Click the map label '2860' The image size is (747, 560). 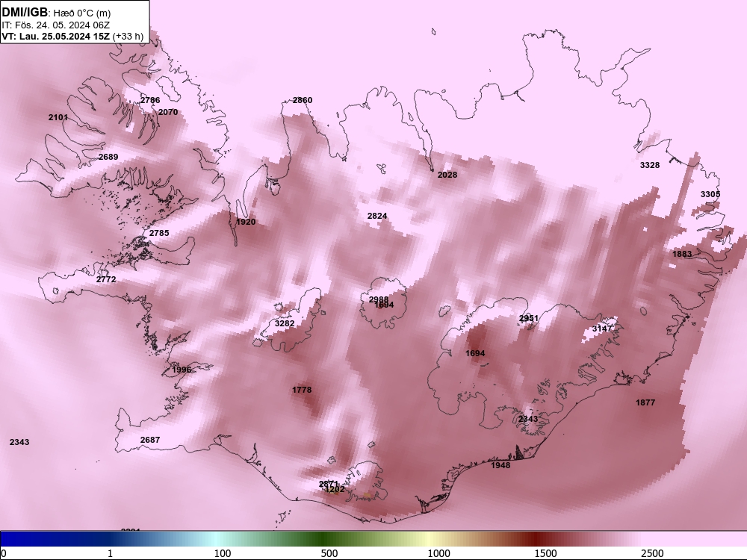(303, 100)
